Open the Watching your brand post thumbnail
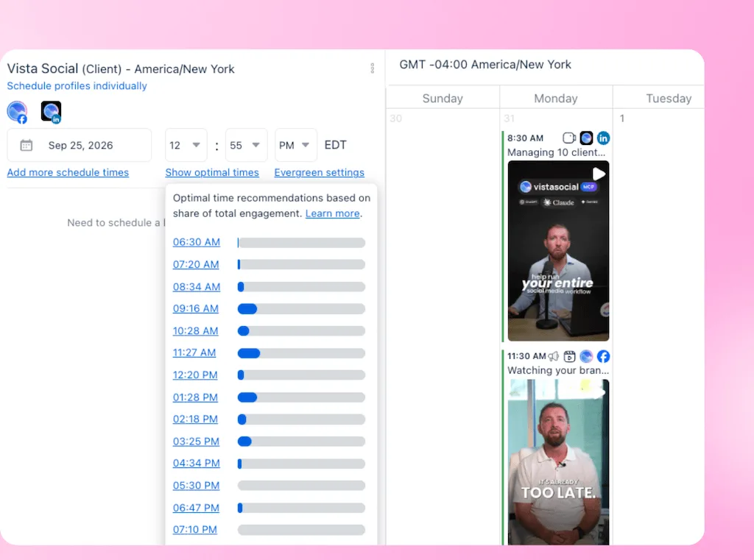 tap(558, 462)
